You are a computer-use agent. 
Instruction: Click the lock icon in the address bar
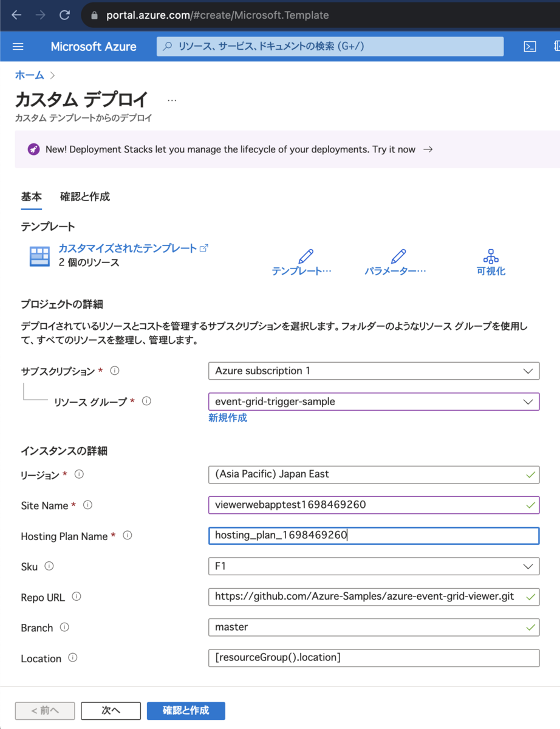pos(94,16)
